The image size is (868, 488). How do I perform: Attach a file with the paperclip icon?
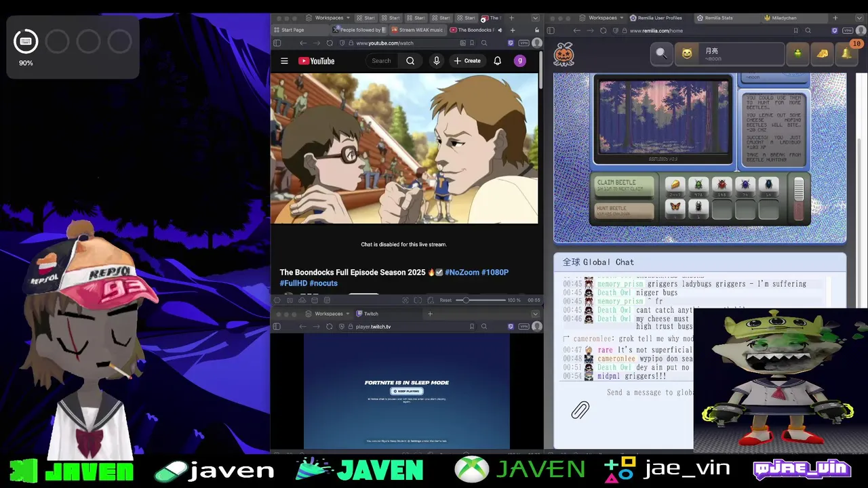580,410
